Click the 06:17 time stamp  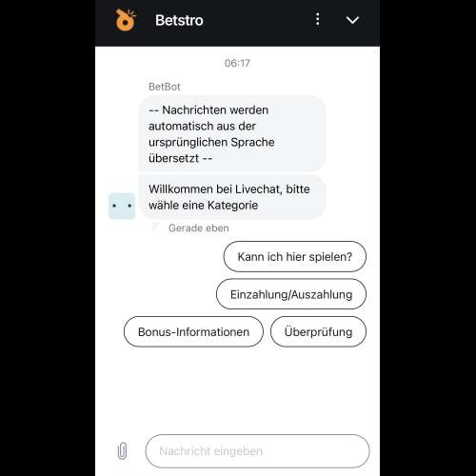coord(237,63)
